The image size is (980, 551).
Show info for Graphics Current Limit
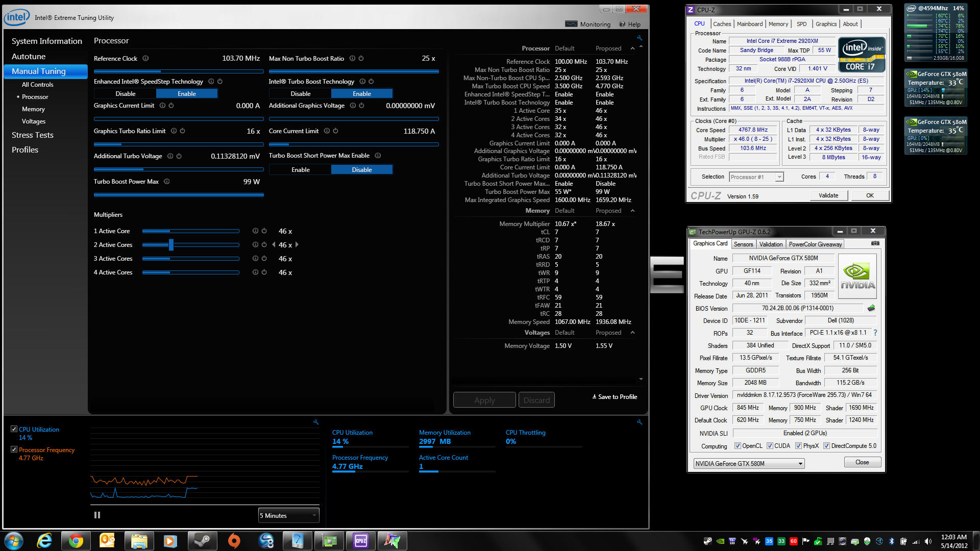(162, 106)
